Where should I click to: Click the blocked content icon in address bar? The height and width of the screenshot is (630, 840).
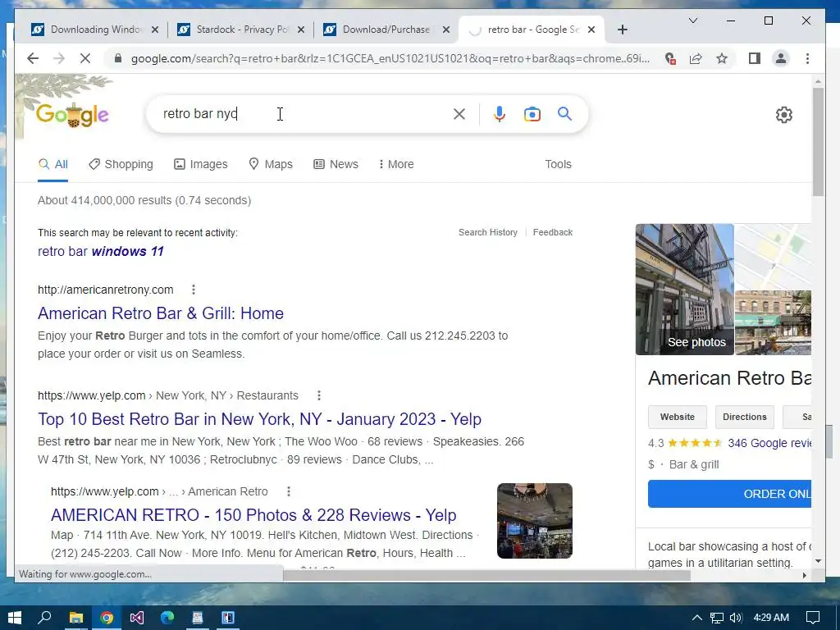pyautogui.click(x=669, y=58)
